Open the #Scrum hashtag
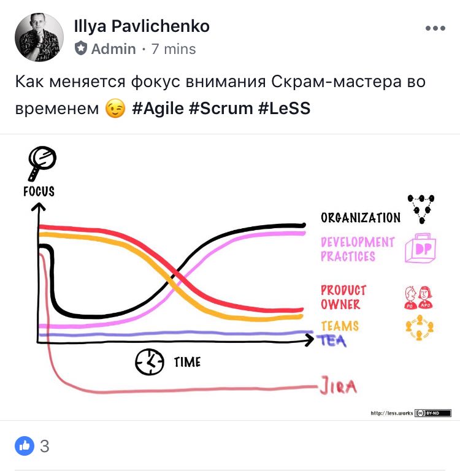The height and width of the screenshot is (476, 460). [x=221, y=108]
